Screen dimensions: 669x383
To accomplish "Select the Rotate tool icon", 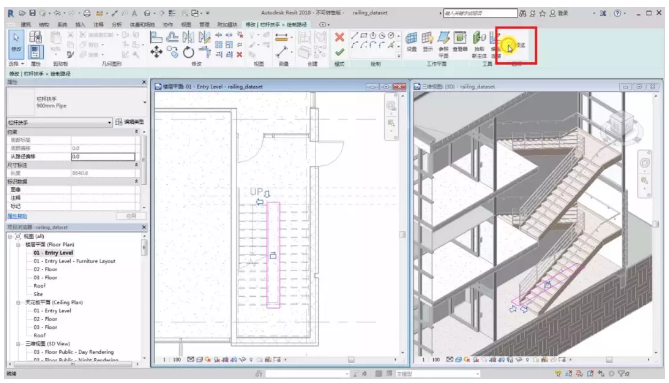I will click(x=188, y=52).
